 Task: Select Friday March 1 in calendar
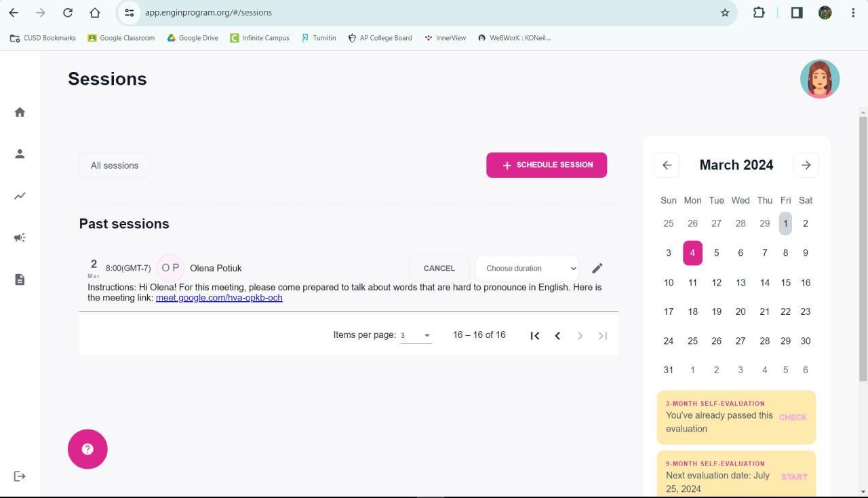click(785, 223)
